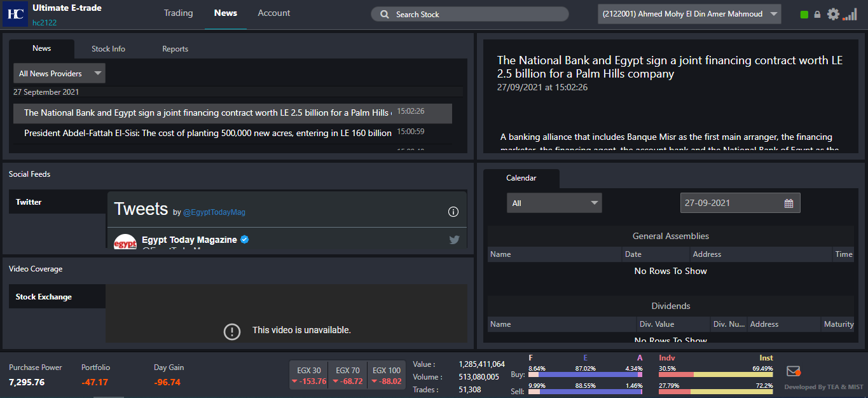
Task: Open messages via the envelope icon
Action: coord(794,371)
